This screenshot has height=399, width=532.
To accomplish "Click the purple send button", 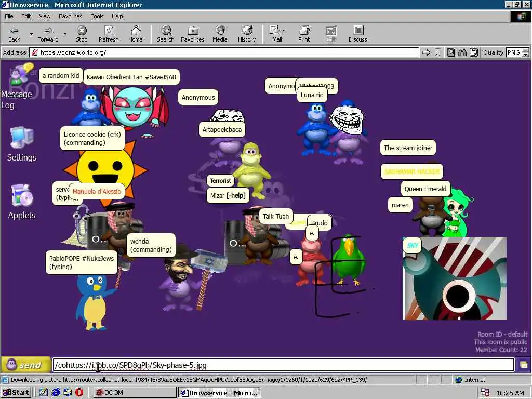I will [x=26, y=365].
